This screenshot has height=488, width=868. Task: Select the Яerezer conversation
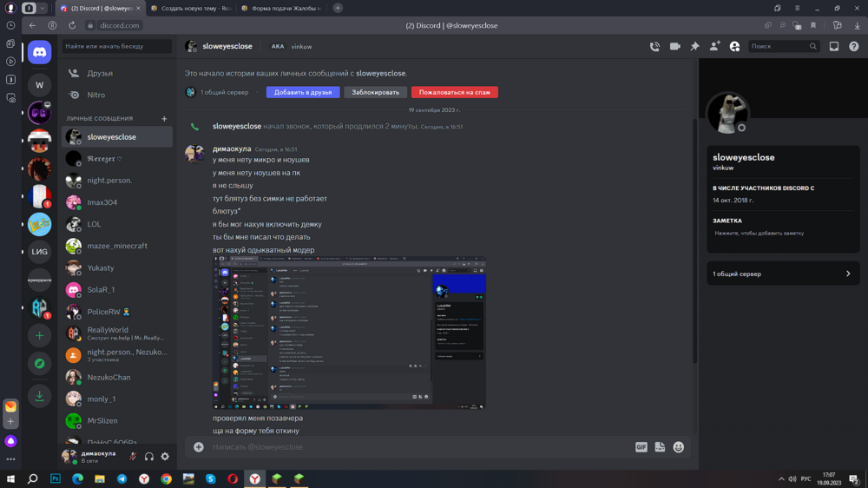click(117, 158)
